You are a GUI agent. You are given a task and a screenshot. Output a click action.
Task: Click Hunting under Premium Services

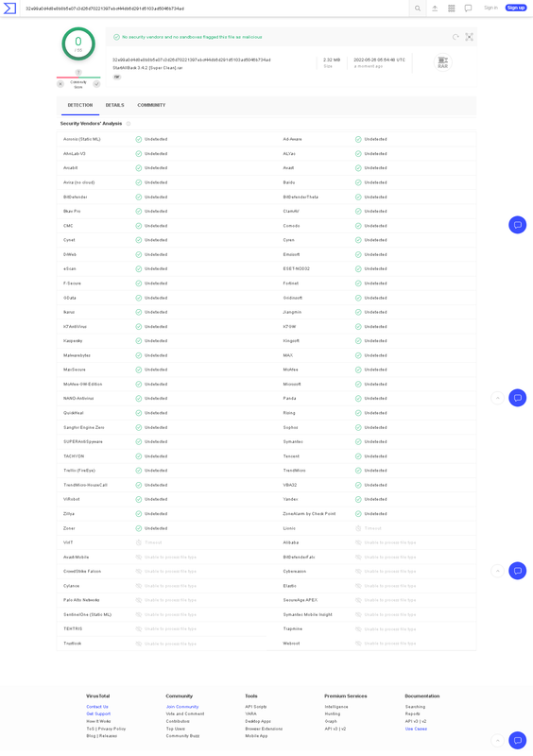[x=333, y=713]
